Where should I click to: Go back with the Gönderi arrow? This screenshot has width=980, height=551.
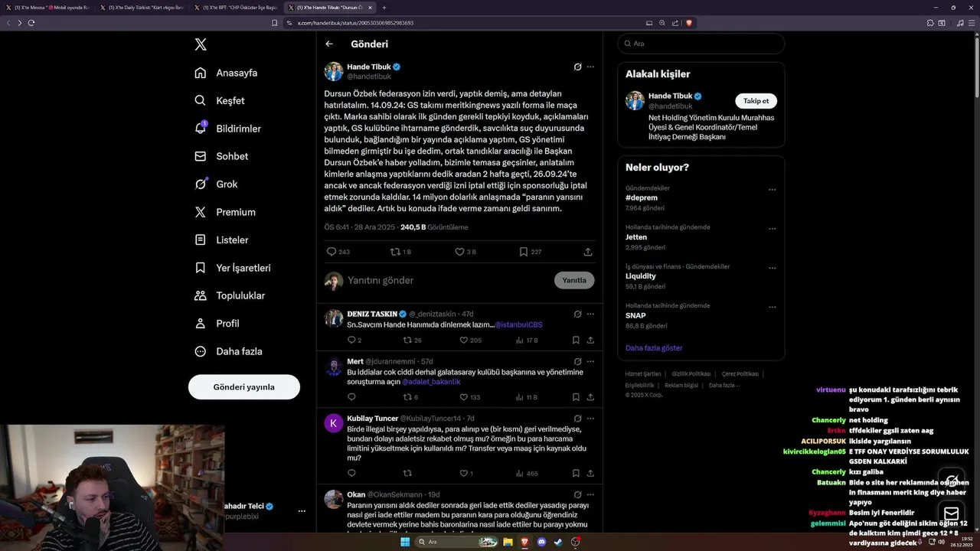click(x=329, y=44)
